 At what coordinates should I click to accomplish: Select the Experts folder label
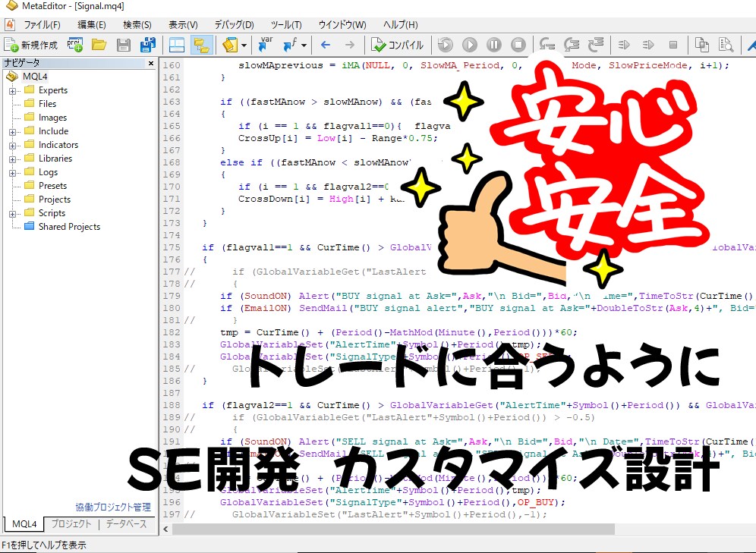(x=53, y=90)
